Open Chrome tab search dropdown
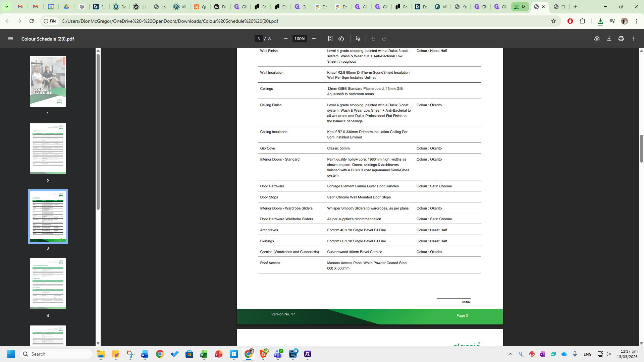This screenshot has height=362, width=644. point(6,7)
